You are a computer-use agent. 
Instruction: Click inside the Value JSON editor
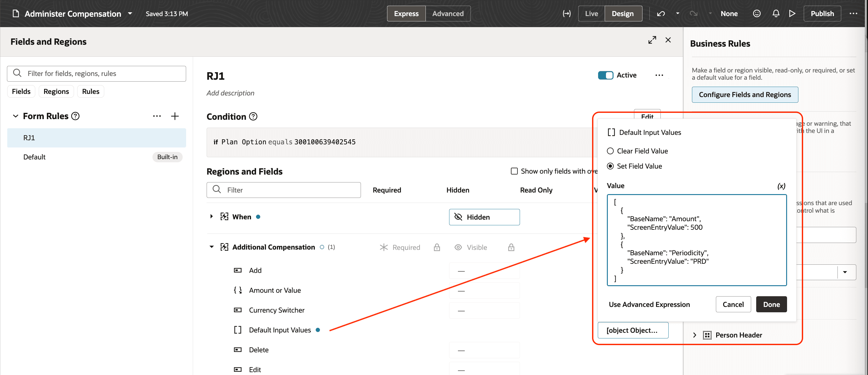(x=696, y=240)
